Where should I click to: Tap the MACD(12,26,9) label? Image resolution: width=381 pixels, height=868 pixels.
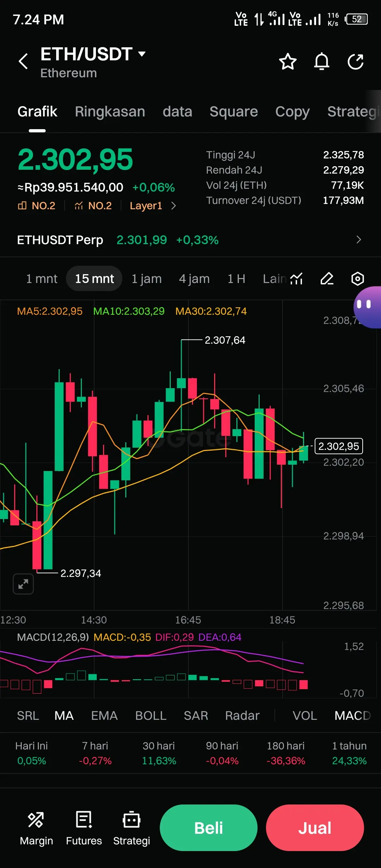53,637
